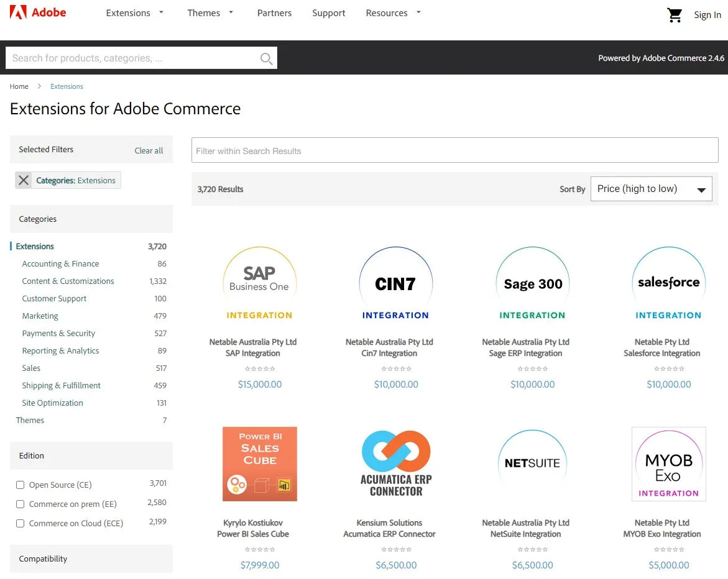
Task: Select Reporting & Analytics category
Action: [60, 351]
